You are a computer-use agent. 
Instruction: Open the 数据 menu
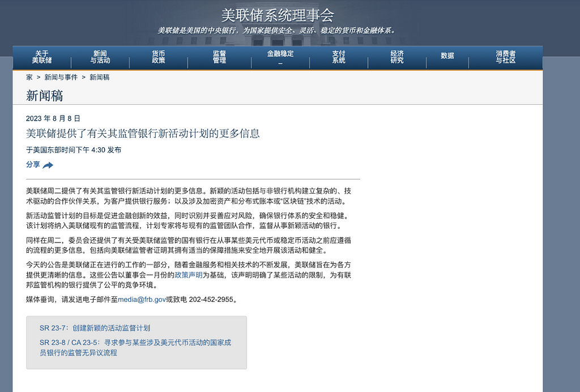(447, 56)
